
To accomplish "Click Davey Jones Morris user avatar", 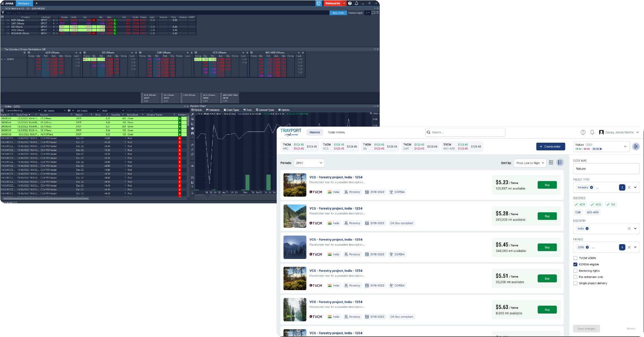I will tap(601, 132).
